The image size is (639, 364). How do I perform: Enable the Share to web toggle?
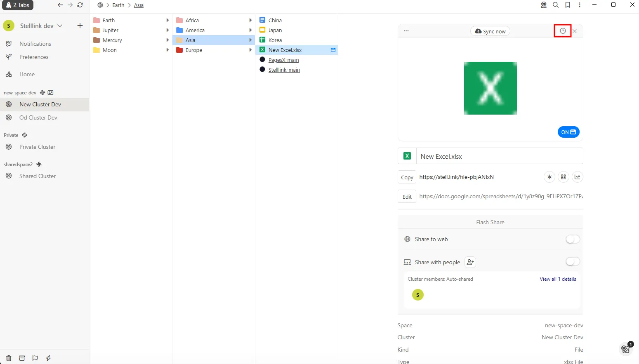pyautogui.click(x=573, y=239)
